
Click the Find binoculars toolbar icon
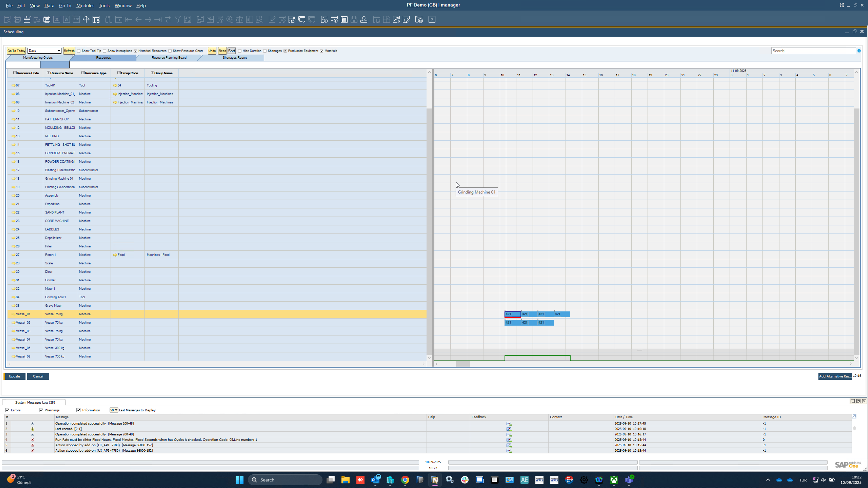[x=108, y=19]
